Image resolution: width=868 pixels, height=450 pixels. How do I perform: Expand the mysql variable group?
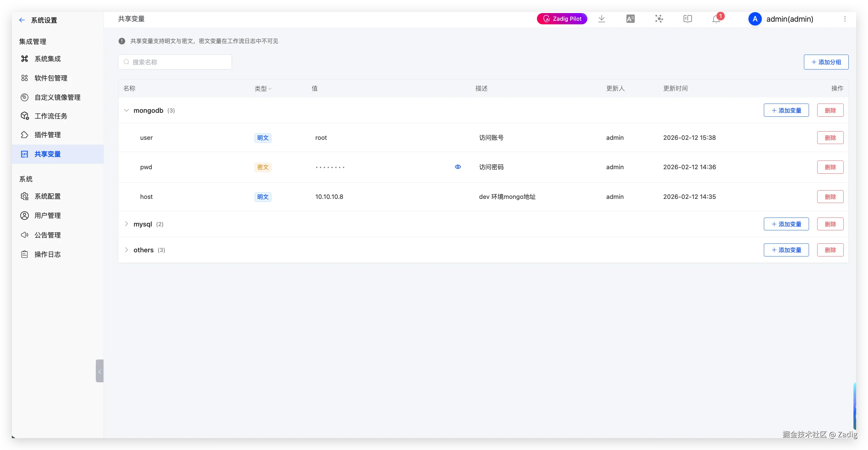(126, 224)
